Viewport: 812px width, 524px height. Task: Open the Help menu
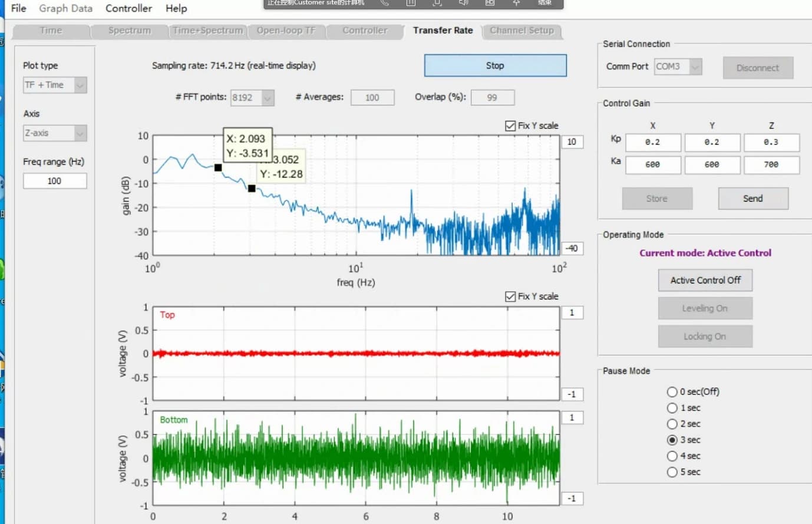click(176, 8)
